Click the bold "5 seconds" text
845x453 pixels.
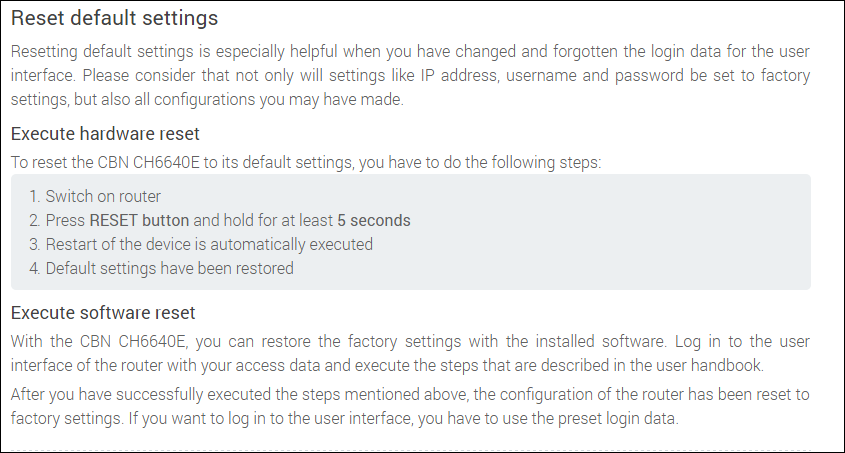tap(372, 220)
